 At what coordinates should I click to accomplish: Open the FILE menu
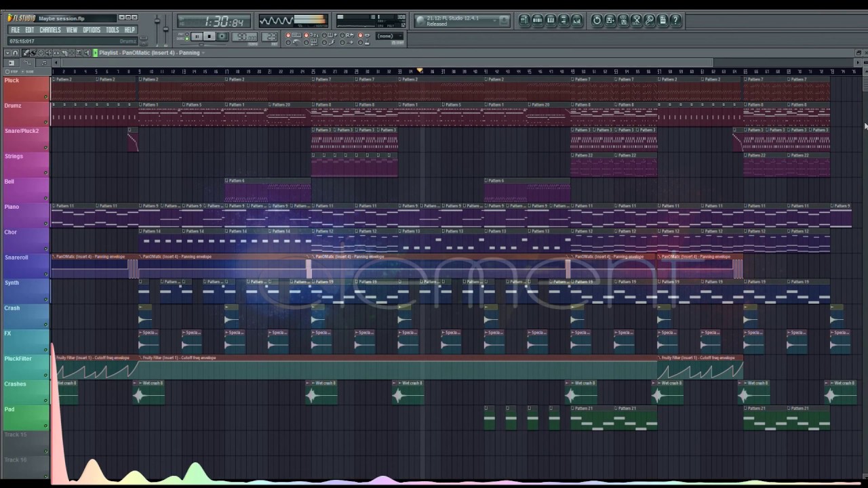click(x=15, y=30)
